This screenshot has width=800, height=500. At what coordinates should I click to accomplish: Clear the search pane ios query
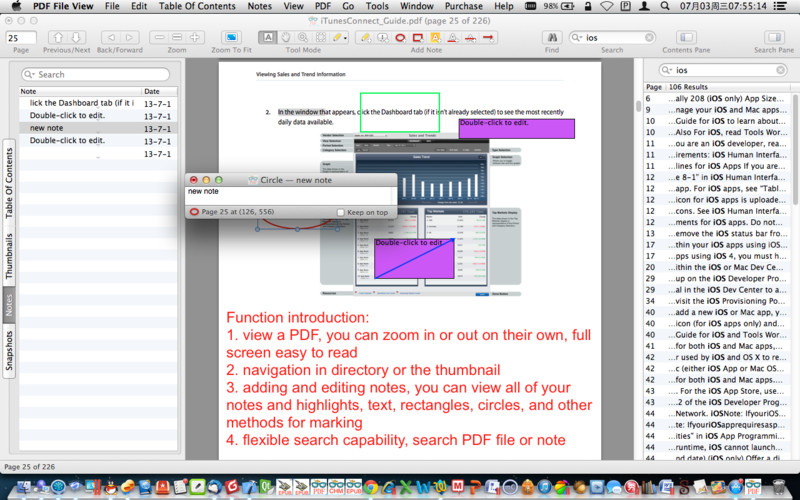tap(781, 70)
